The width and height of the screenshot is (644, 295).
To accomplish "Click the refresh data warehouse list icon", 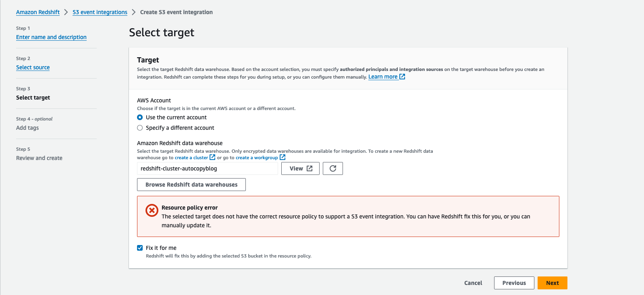I will coord(333,168).
